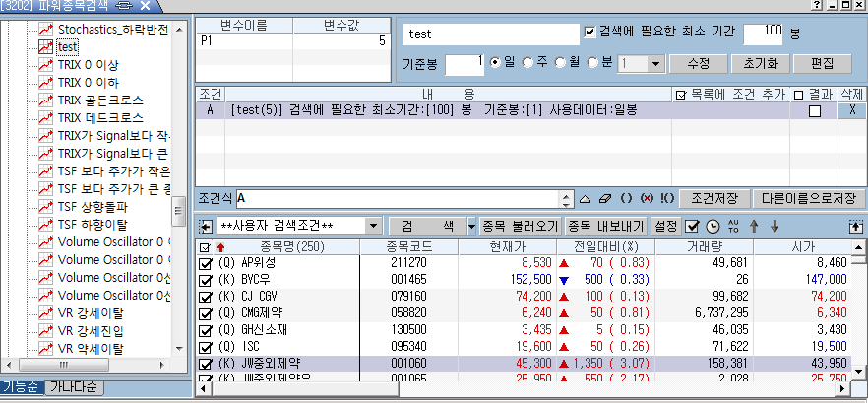Click the AUTO icon in the results toolbar
868x403 pixels.
pos(733,226)
